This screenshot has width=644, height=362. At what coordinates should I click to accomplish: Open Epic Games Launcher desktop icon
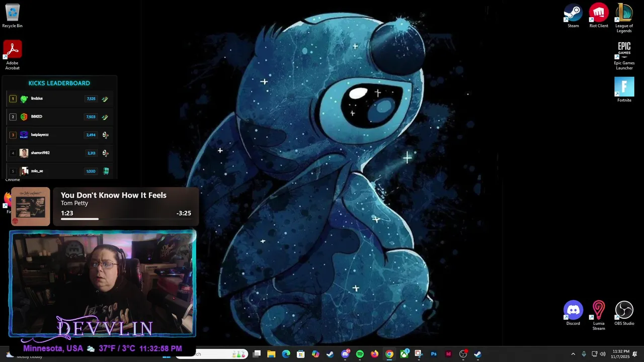[624, 55]
